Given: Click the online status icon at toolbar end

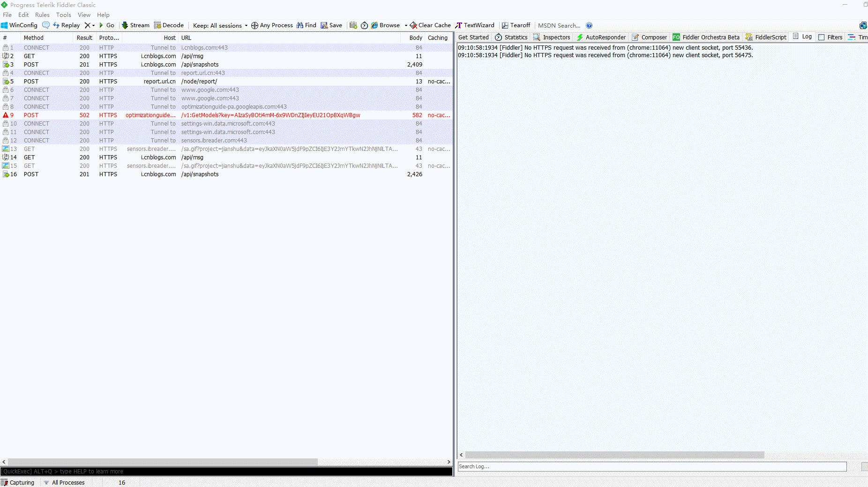Looking at the screenshot, I should coord(863,25).
